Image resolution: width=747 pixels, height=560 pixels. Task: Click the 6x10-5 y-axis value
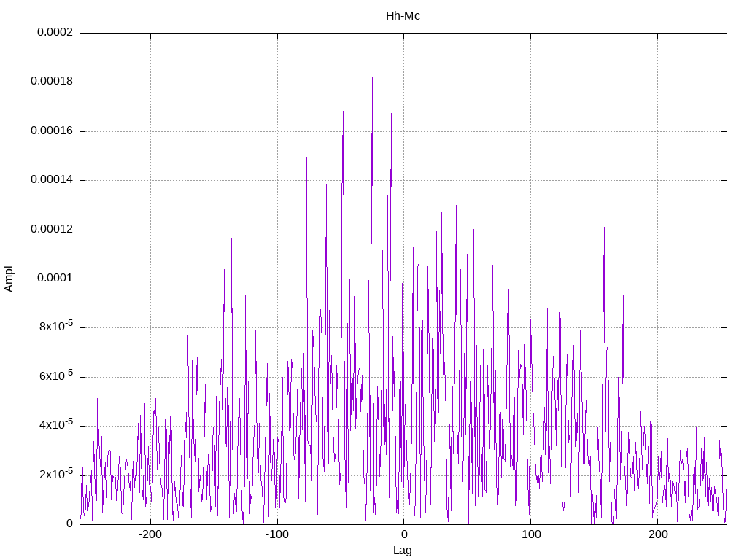(56, 376)
